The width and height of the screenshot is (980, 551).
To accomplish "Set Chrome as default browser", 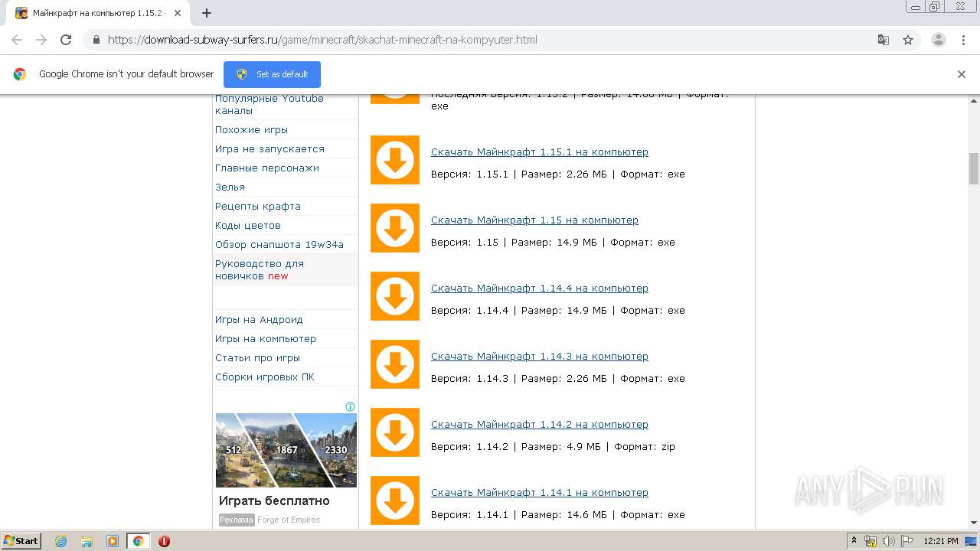I will pos(272,74).
